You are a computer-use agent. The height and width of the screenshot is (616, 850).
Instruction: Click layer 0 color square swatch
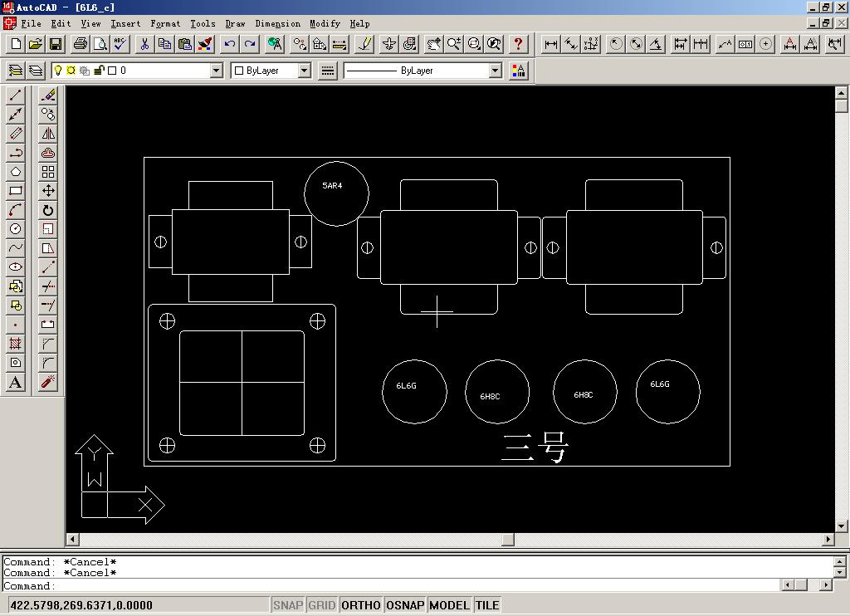click(112, 71)
